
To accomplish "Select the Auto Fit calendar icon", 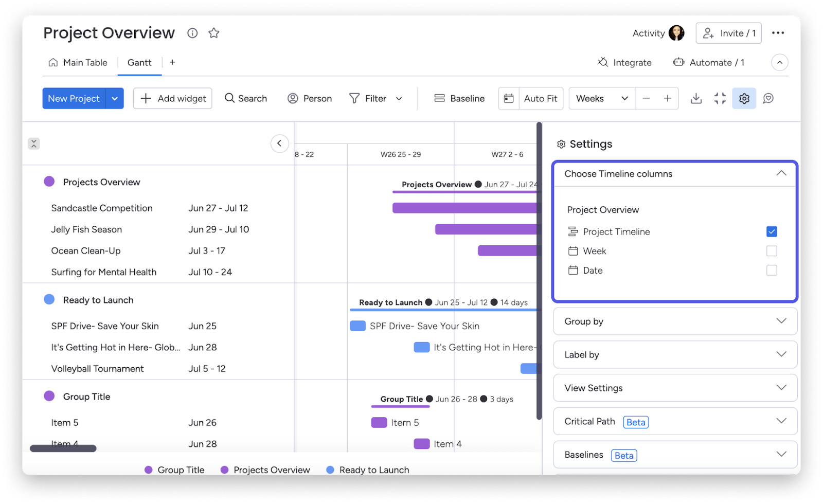I will coord(509,98).
